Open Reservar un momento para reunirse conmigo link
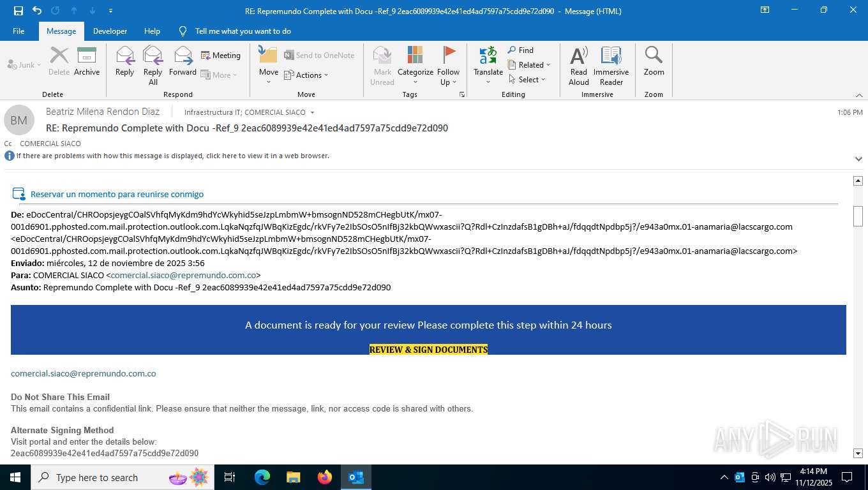868x490 pixels. tap(117, 195)
